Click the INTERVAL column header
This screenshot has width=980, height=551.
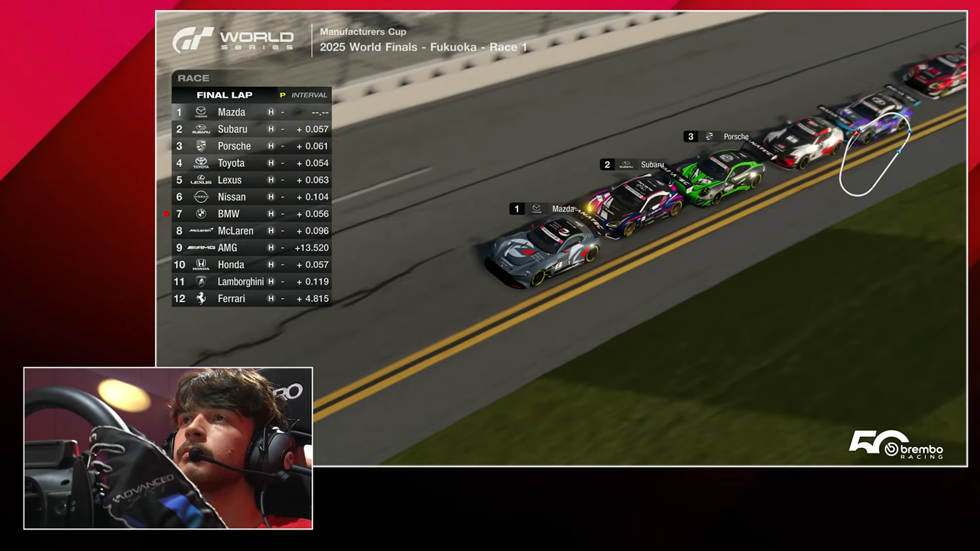309,95
